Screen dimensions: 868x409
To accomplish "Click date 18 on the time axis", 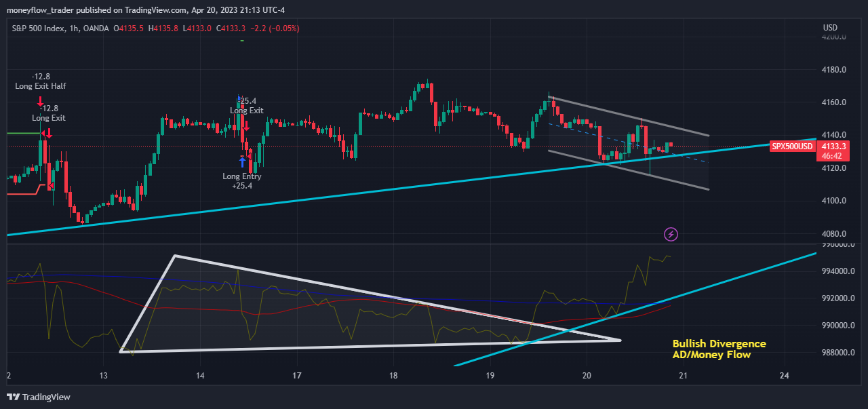I will pyautogui.click(x=393, y=376).
